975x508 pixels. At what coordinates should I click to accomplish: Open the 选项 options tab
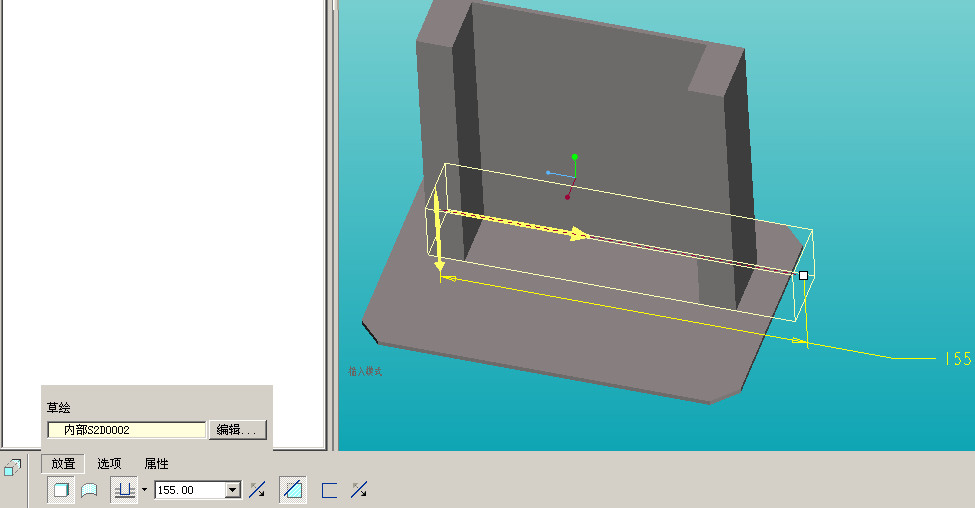pos(109,464)
